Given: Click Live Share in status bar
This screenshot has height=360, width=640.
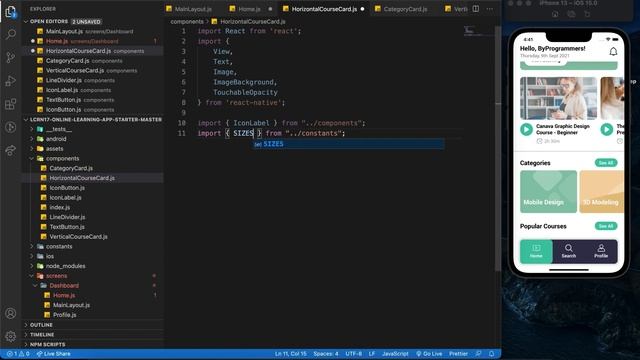Looking at the screenshot, I should (x=53, y=354).
